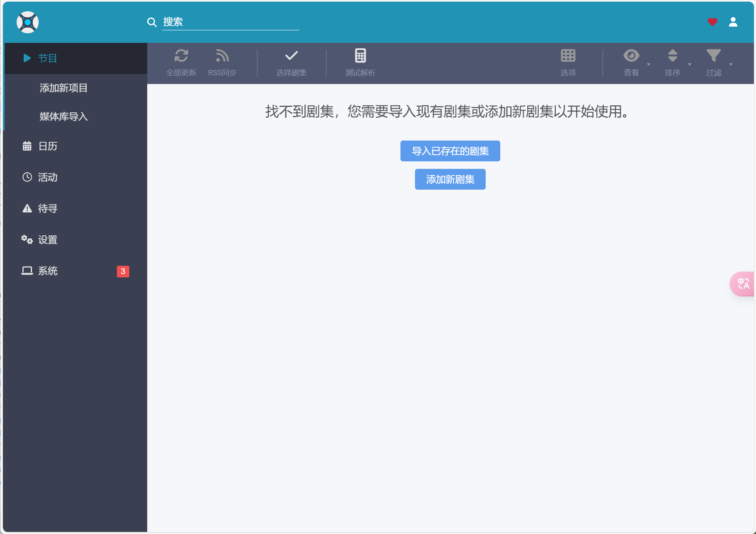The width and height of the screenshot is (756, 534).
Task: Click the Sonarr logo icon
Action: [27, 22]
